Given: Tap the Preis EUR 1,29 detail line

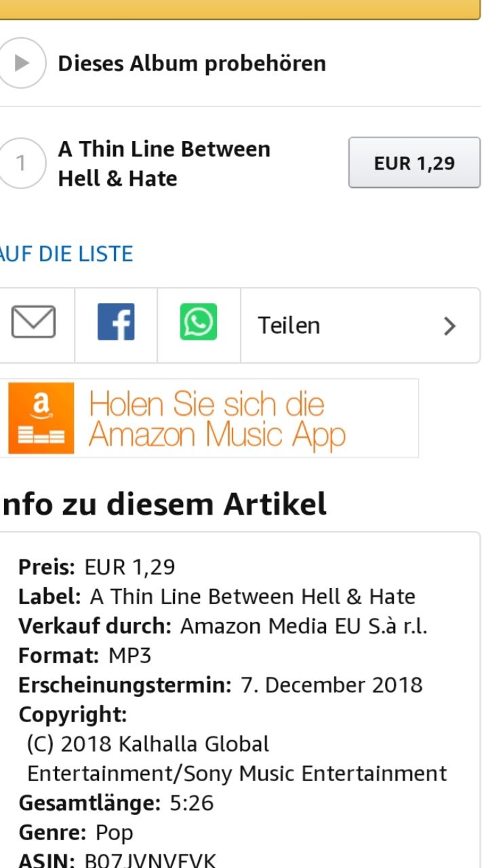Looking at the screenshot, I should point(97,567).
